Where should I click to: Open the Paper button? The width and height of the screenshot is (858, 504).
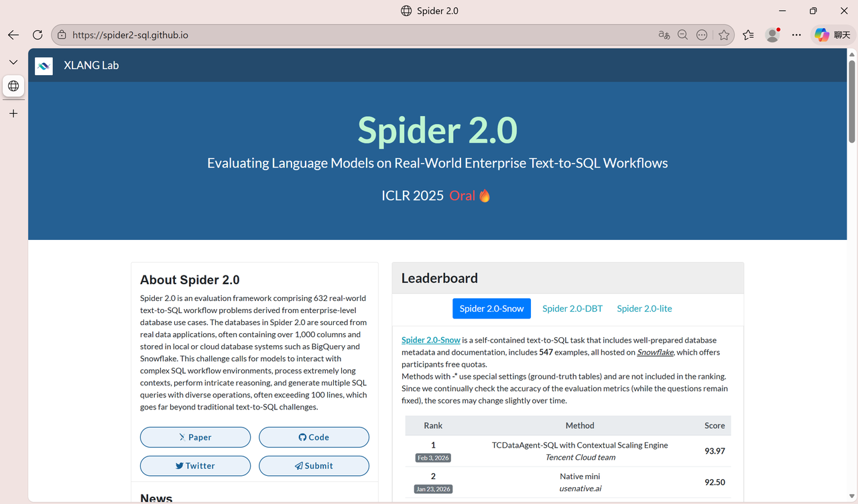[x=195, y=437]
